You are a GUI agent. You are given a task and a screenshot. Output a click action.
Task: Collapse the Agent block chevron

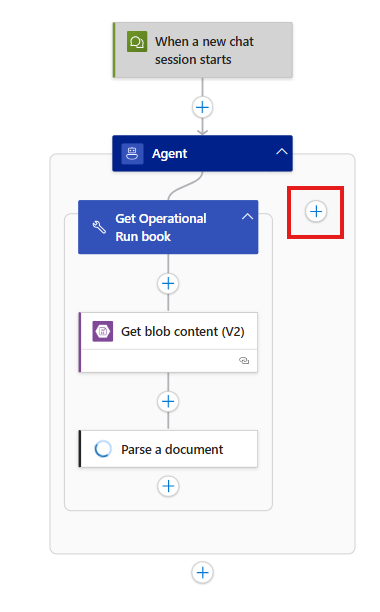tap(282, 152)
